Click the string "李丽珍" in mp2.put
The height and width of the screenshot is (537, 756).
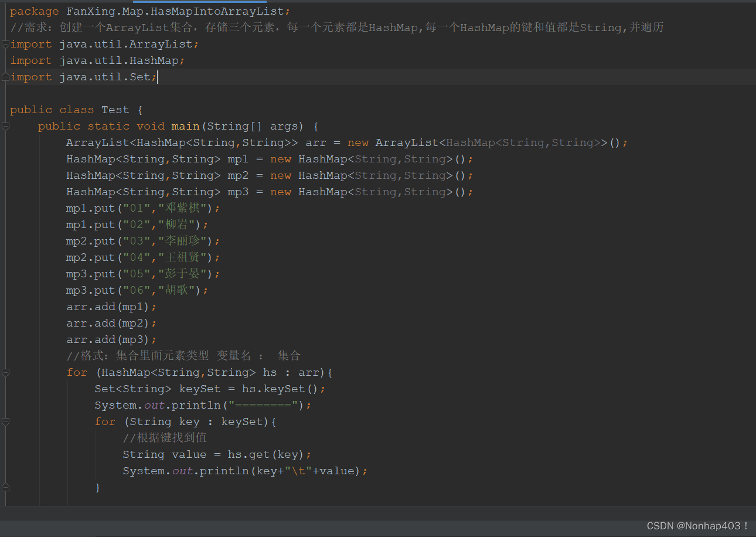click(x=182, y=241)
